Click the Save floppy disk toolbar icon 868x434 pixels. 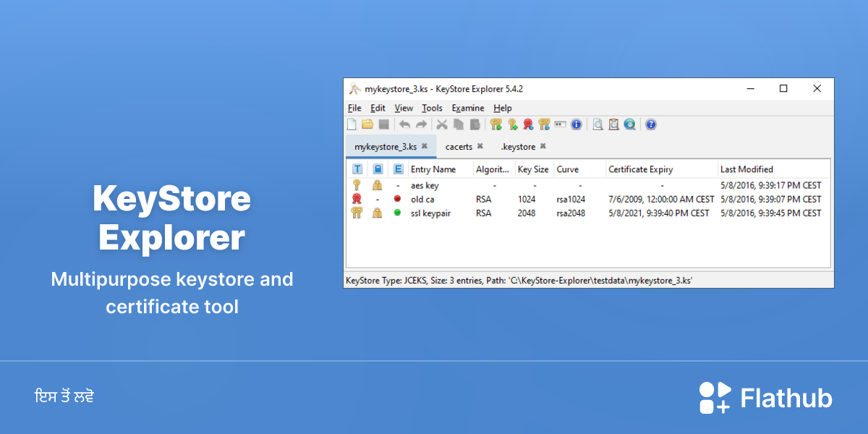click(x=383, y=124)
